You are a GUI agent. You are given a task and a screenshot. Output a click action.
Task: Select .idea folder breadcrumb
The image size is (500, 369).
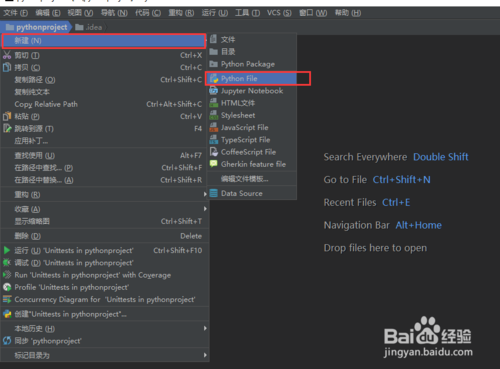[x=89, y=27]
